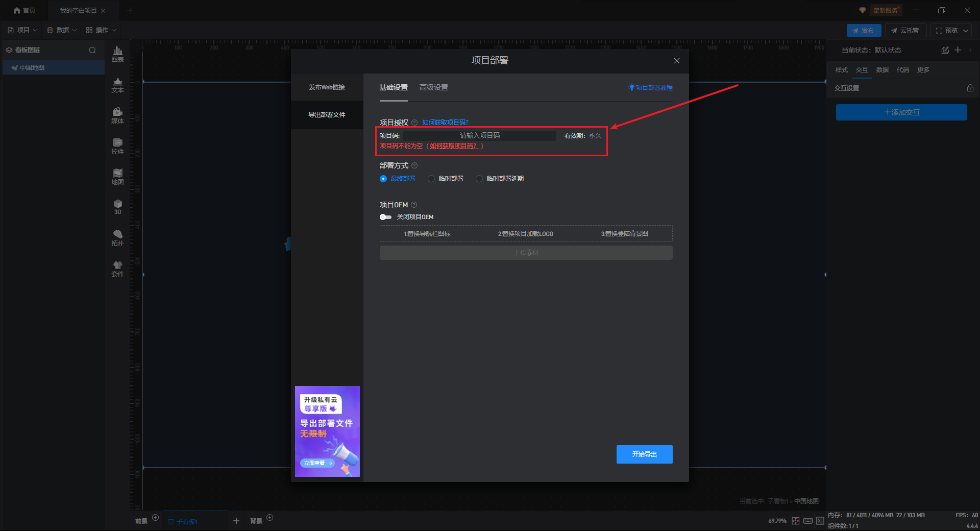Click the fit-to-screen icon in status bar
980x531 pixels.
796,521
